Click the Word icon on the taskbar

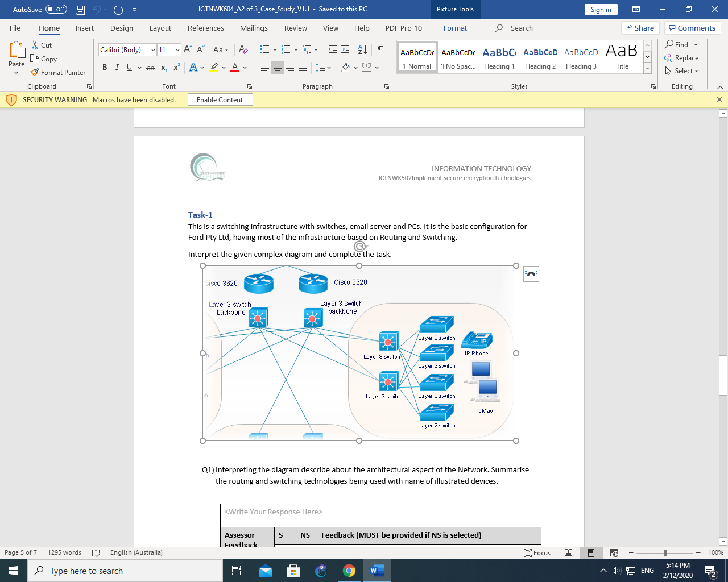coord(377,570)
